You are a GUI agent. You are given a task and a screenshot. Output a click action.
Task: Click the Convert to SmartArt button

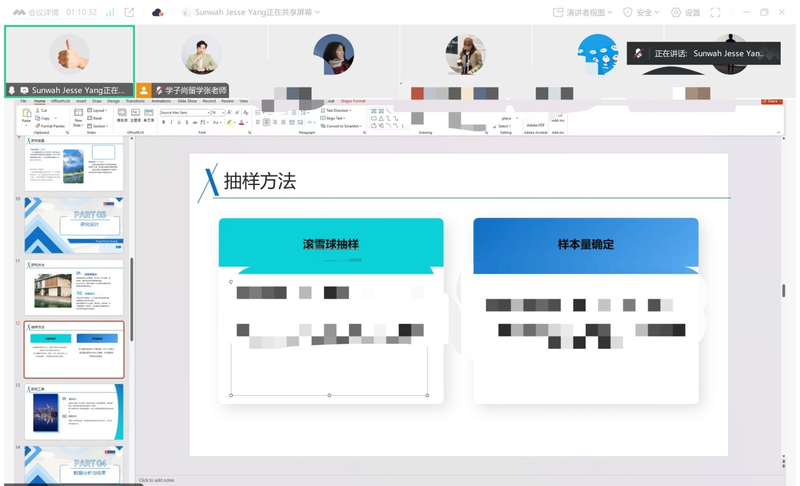pyautogui.click(x=341, y=126)
